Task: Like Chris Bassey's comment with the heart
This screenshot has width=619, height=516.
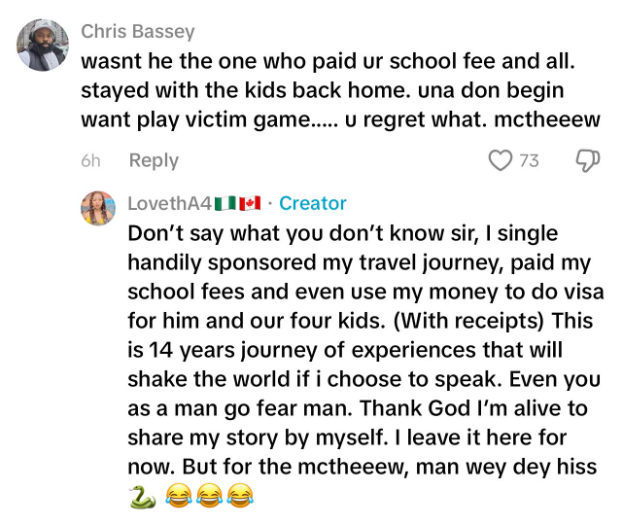Action: coord(500,161)
